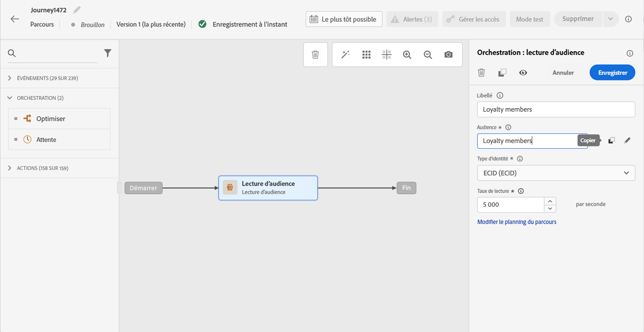
Task: Click the crosshair alignment guides icon
Action: pyautogui.click(x=386, y=54)
